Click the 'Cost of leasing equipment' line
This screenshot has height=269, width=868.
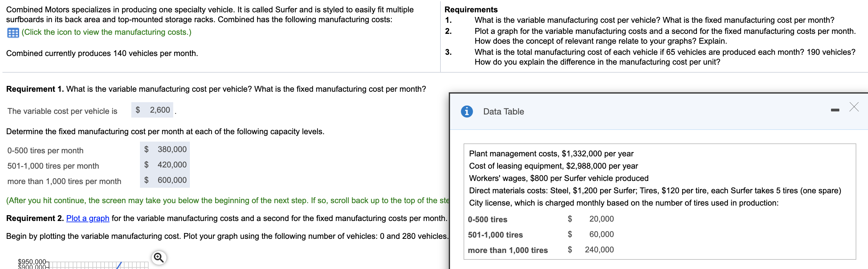pos(553,166)
